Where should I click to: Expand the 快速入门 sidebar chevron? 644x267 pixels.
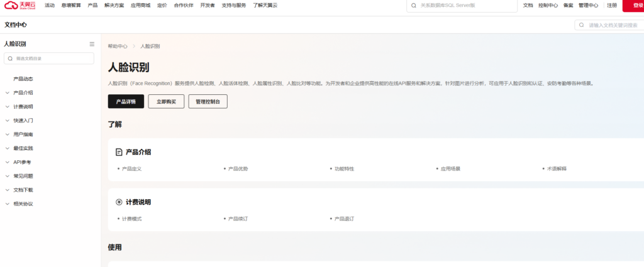pyautogui.click(x=8, y=121)
